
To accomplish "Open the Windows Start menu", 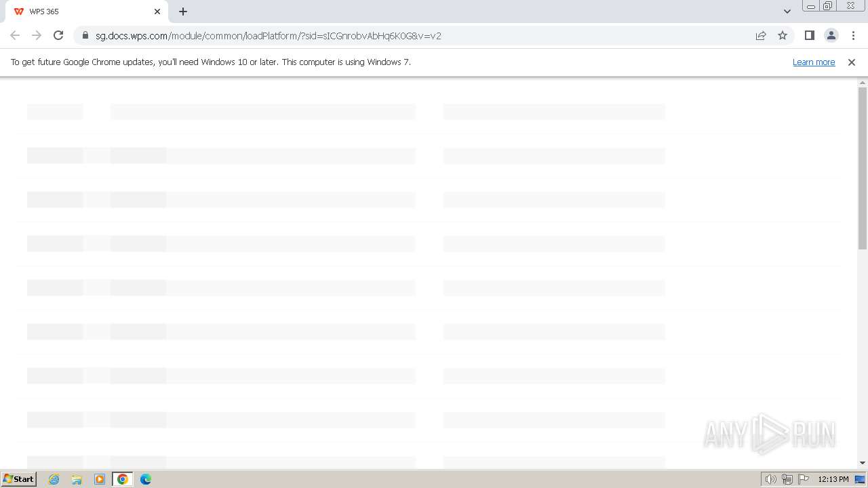I will click(x=18, y=479).
